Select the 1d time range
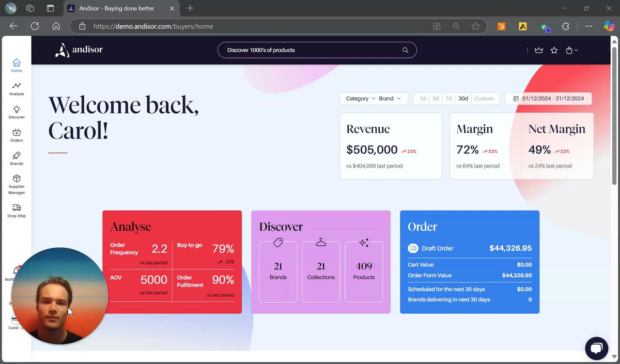620x364 pixels. pos(422,98)
